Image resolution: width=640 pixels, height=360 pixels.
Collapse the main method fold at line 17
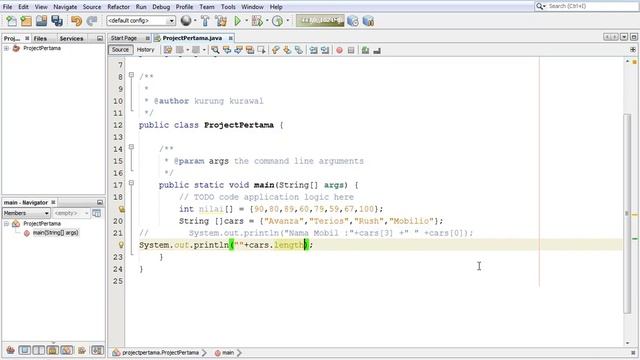pos(131,183)
